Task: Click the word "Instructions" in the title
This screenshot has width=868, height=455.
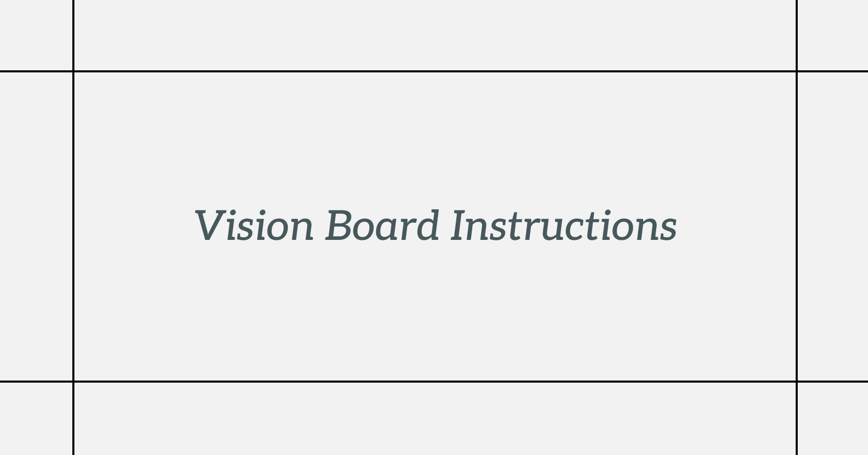Action: coord(563,226)
